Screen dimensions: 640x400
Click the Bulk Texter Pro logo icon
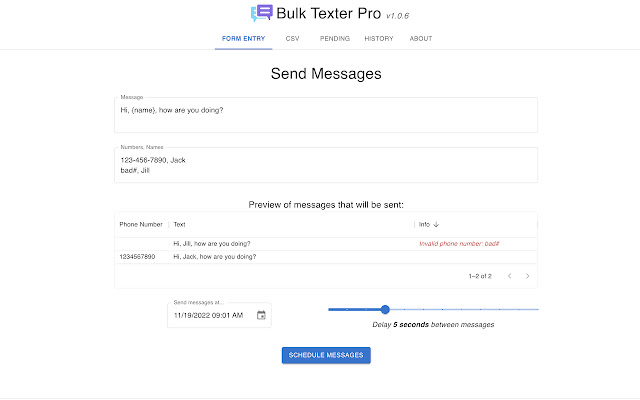[x=261, y=13]
